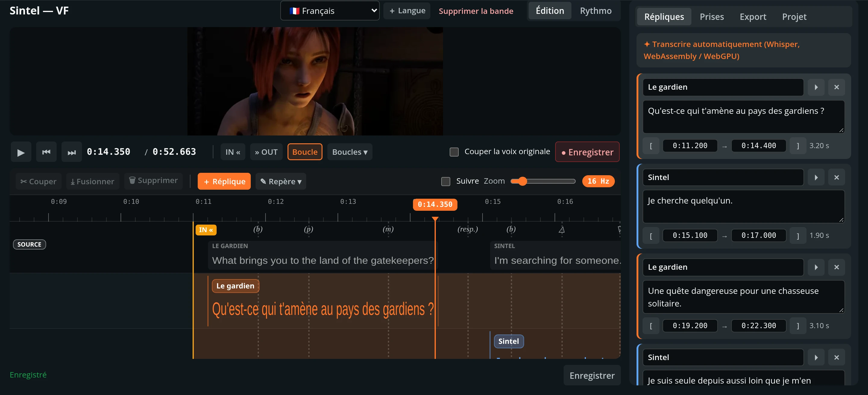Delete the 0:11.200 Le gardien replique

tap(836, 87)
